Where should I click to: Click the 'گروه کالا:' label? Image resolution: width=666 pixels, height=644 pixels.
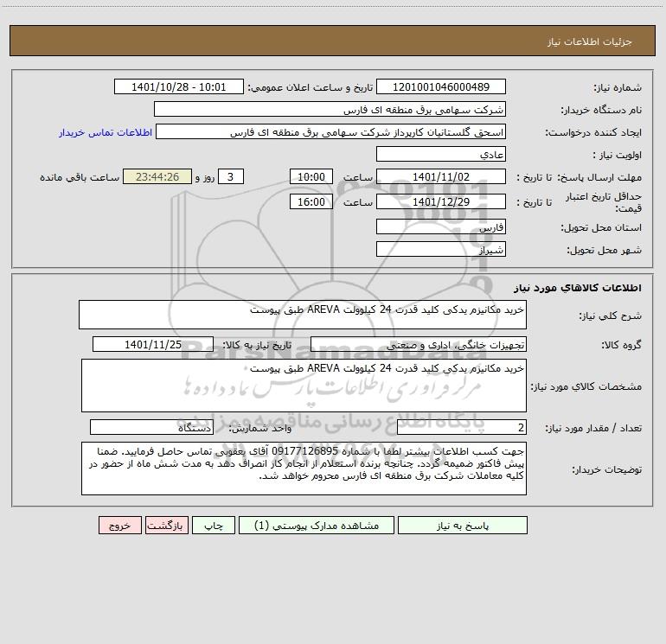click(x=621, y=345)
